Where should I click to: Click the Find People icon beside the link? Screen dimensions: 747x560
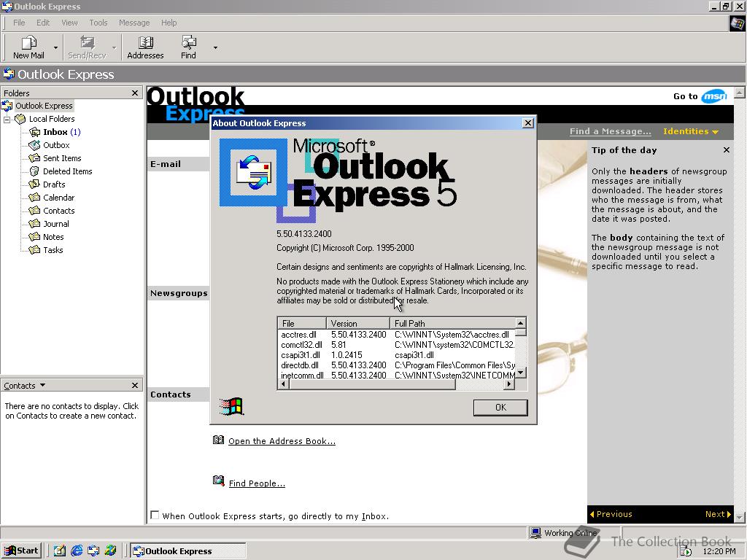coord(218,481)
